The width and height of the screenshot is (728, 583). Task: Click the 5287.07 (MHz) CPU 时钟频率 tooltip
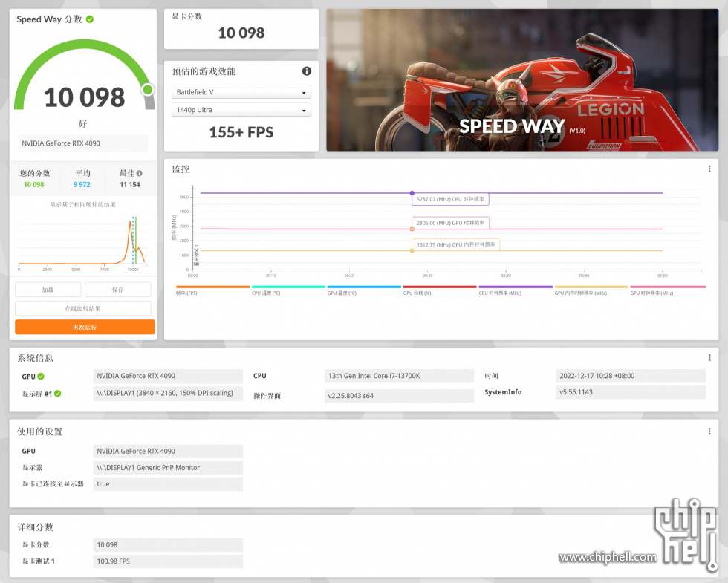click(x=450, y=199)
